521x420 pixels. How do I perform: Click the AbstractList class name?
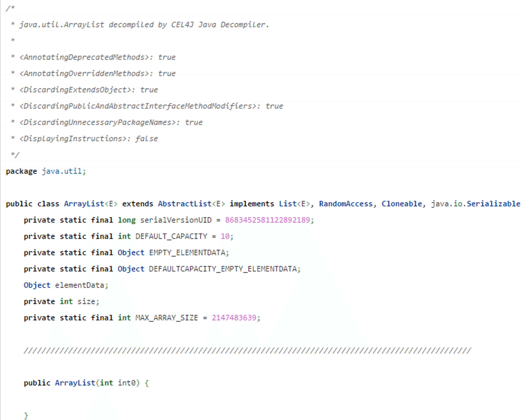coord(185,204)
